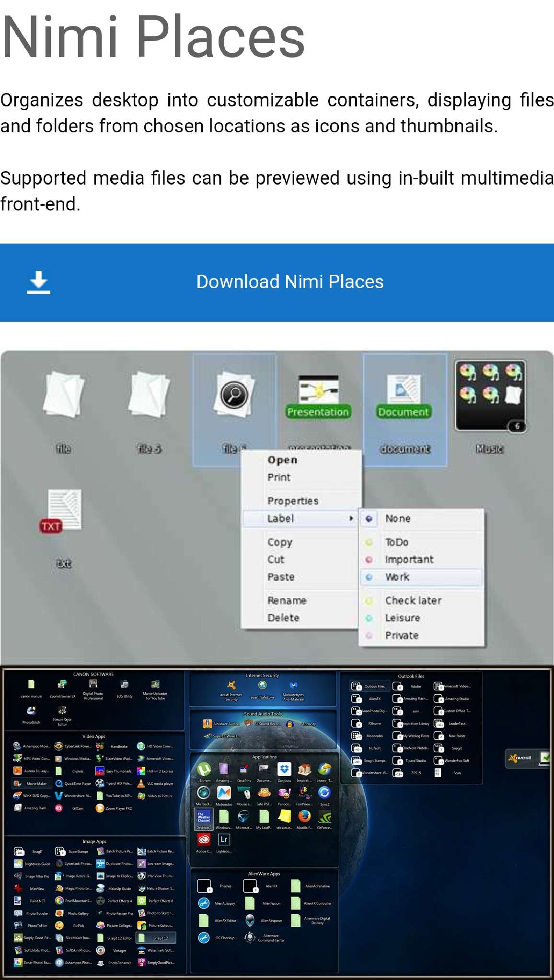Click the 'Nimi Places' page heading
This screenshot has height=980, width=554.
coord(153,36)
